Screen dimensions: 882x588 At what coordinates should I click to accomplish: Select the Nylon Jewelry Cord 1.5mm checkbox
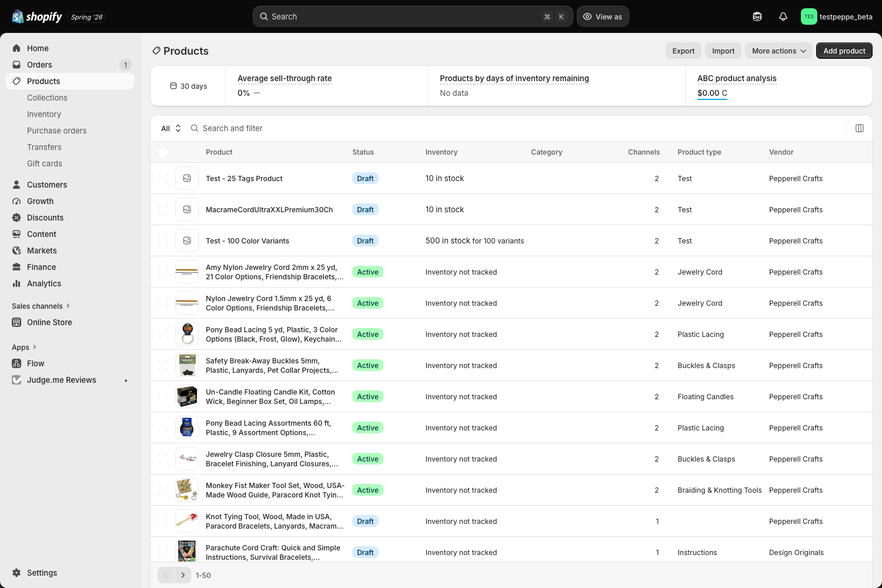click(x=163, y=303)
